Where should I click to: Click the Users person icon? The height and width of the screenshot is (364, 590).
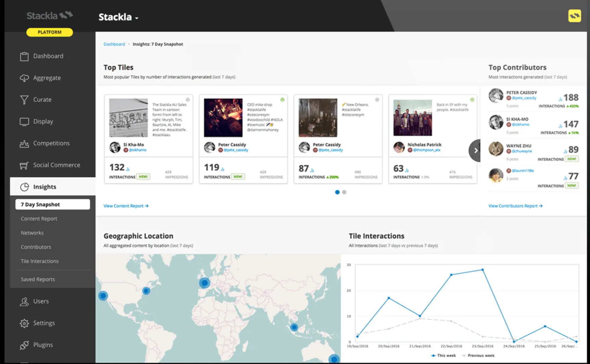click(x=24, y=301)
